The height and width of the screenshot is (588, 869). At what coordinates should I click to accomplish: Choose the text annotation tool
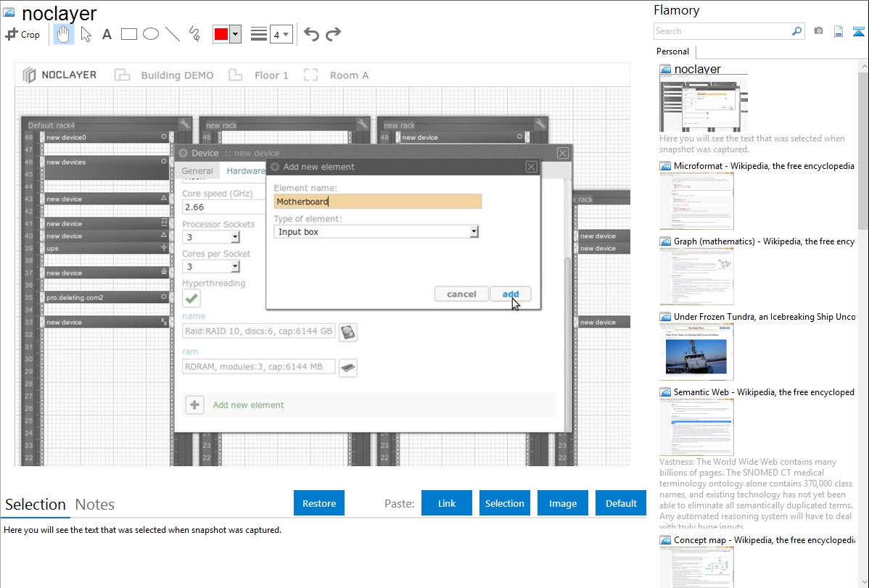(x=107, y=34)
